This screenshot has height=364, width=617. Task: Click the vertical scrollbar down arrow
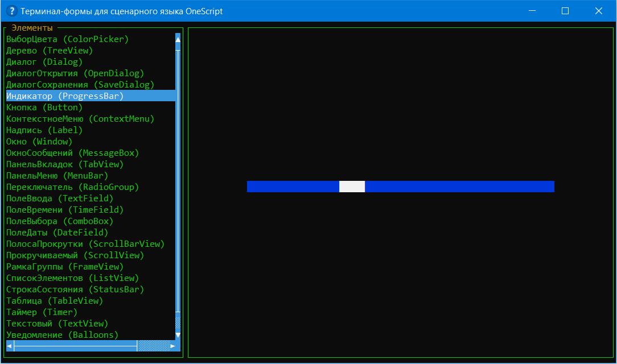[x=178, y=335]
